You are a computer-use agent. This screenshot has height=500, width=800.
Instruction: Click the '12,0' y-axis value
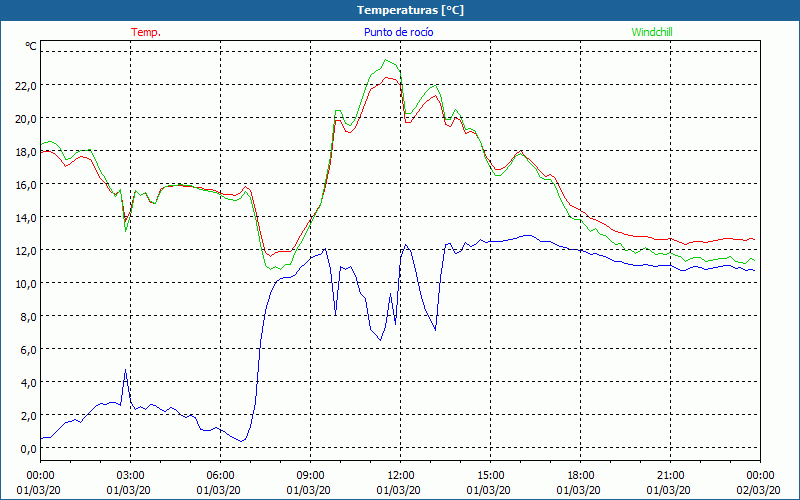(26, 251)
